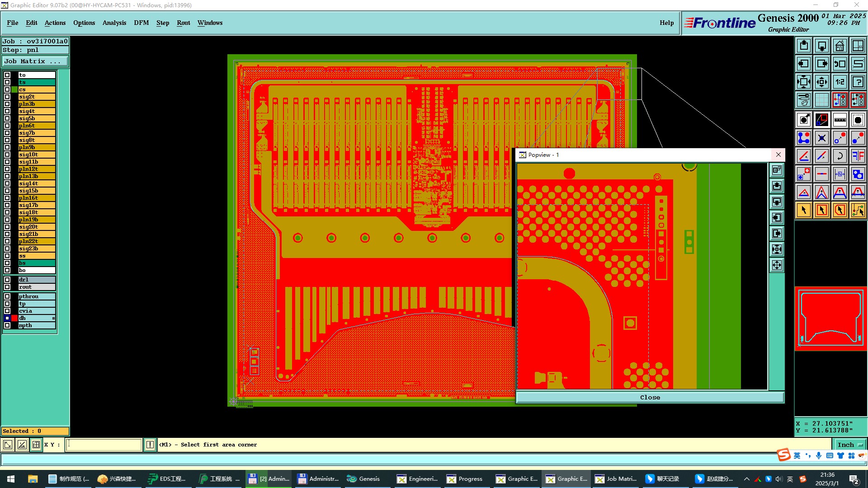Click the mirror feature icon
Image resolution: width=868 pixels, height=488 pixels.
pos(858,156)
